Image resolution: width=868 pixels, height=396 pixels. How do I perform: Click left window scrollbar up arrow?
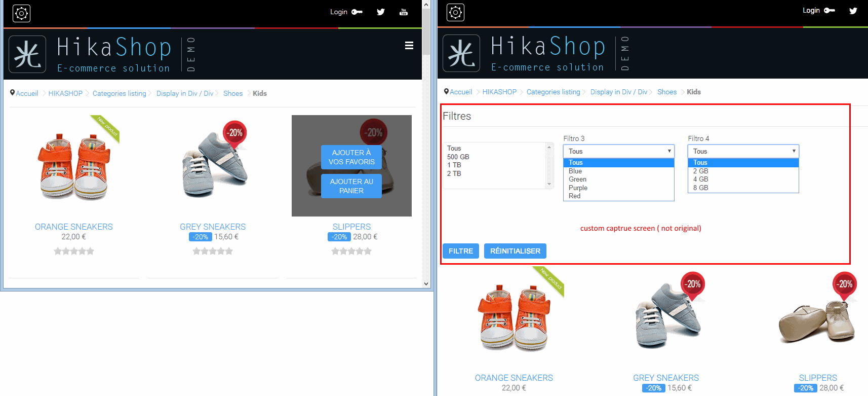pos(426,4)
